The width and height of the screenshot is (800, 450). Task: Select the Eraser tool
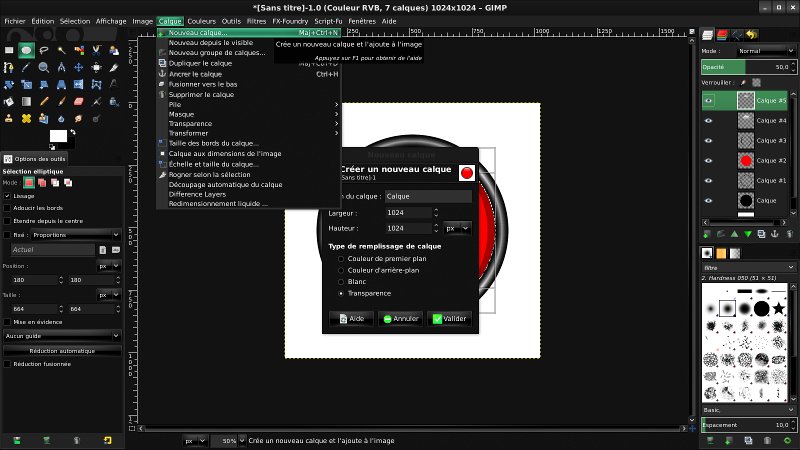[x=79, y=102]
